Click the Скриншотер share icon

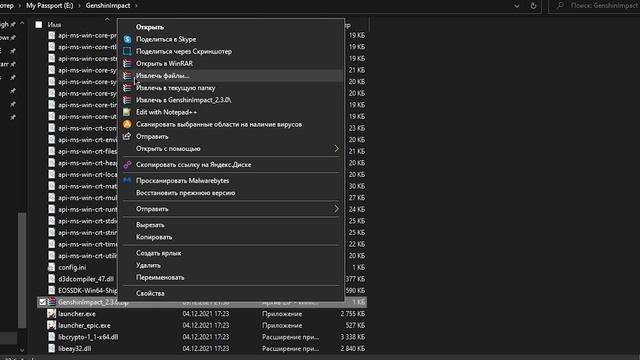pyautogui.click(x=127, y=51)
